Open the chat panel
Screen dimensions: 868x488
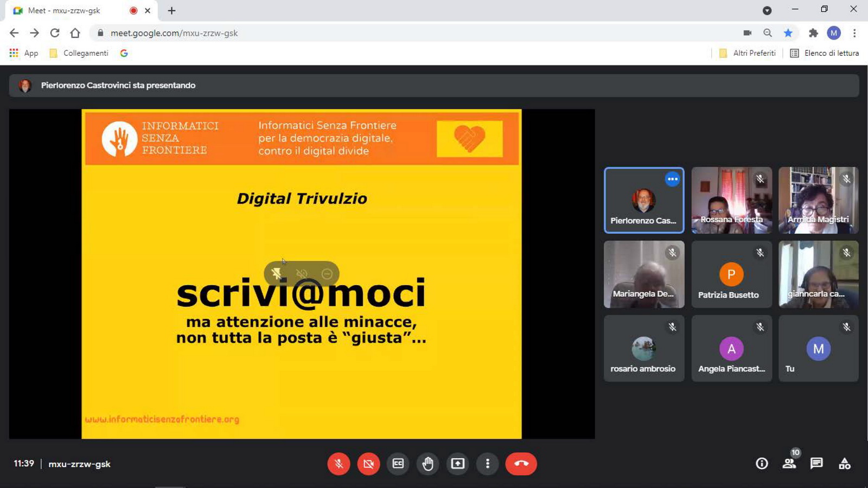[x=816, y=464]
